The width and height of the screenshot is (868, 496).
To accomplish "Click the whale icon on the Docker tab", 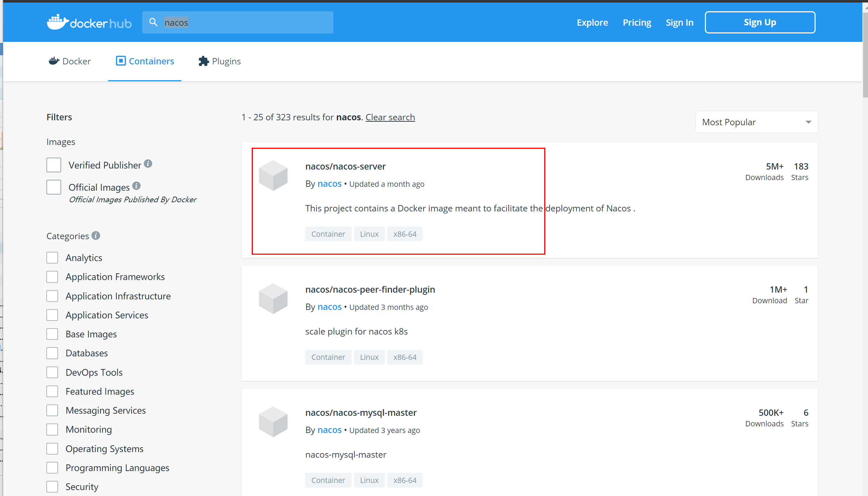I will point(54,61).
